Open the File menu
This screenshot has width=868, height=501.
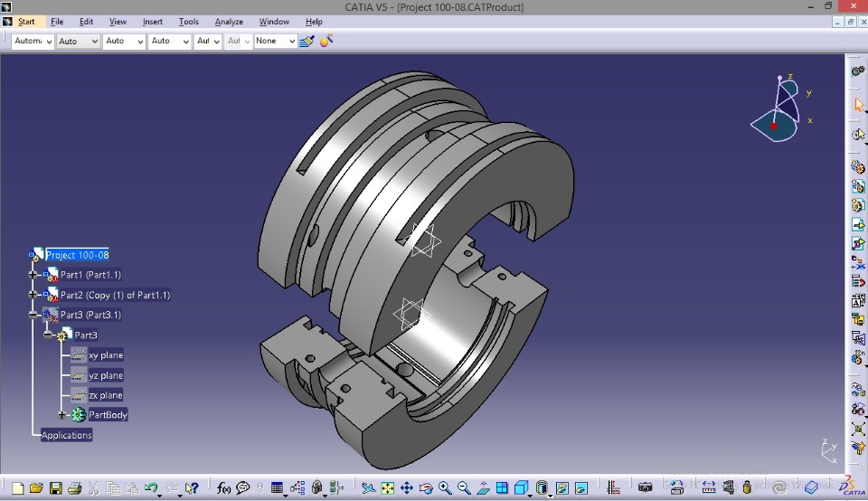[57, 22]
